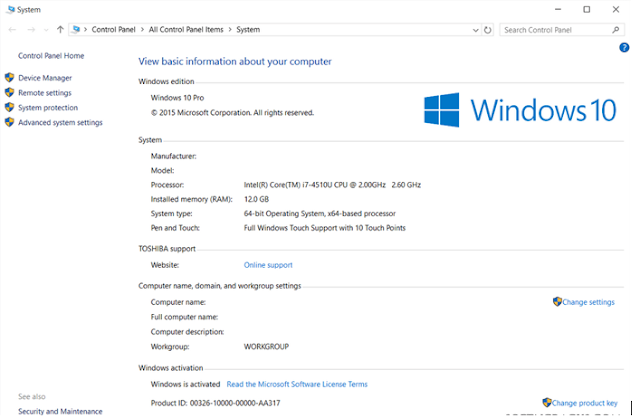Click shield icon beside System protection
The height and width of the screenshot is (418, 640).
9,107
